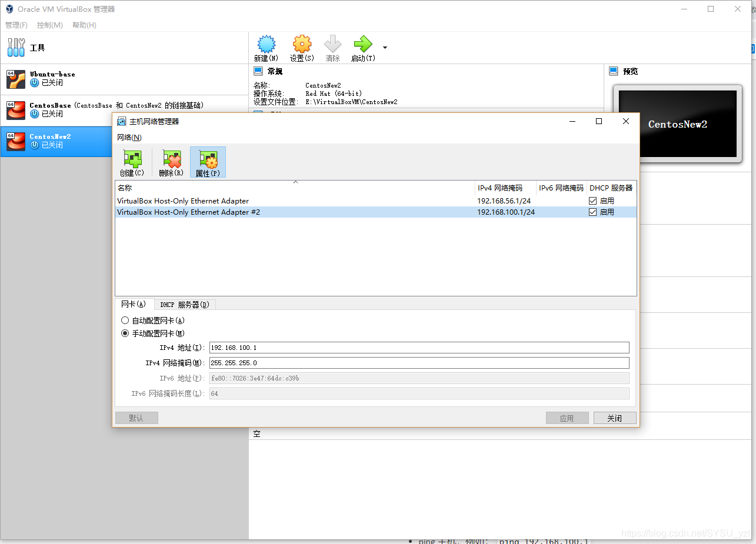Viewport: 756px width, 544px height.
Task: Select the Ubuntu-base VM icon
Action: [x=16, y=79]
